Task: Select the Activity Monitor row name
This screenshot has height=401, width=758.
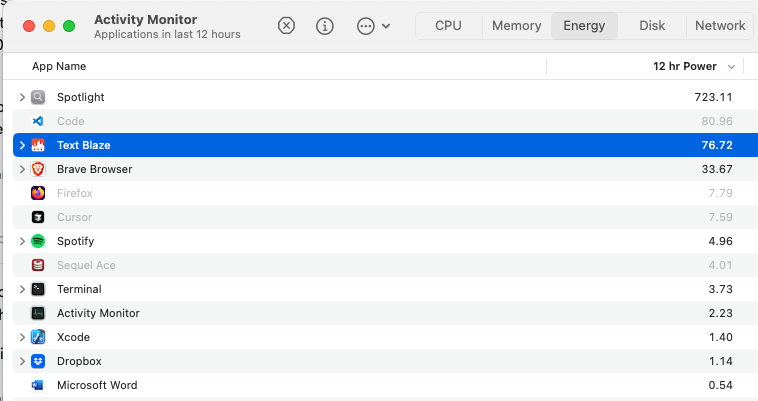Action: [98, 313]
